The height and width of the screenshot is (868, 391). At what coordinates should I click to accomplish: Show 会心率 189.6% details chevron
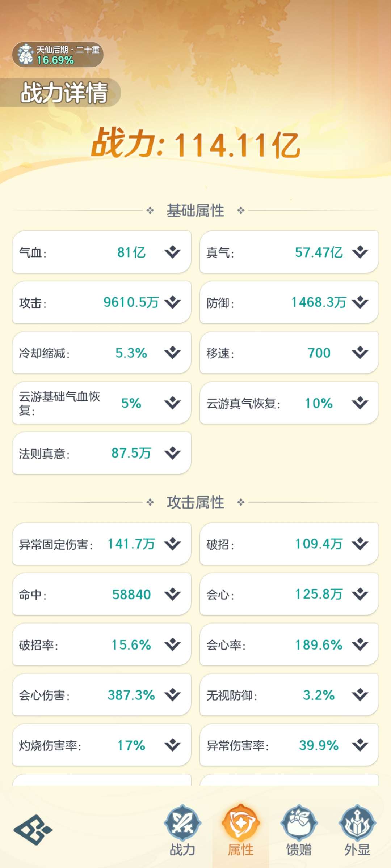point(360,644)
